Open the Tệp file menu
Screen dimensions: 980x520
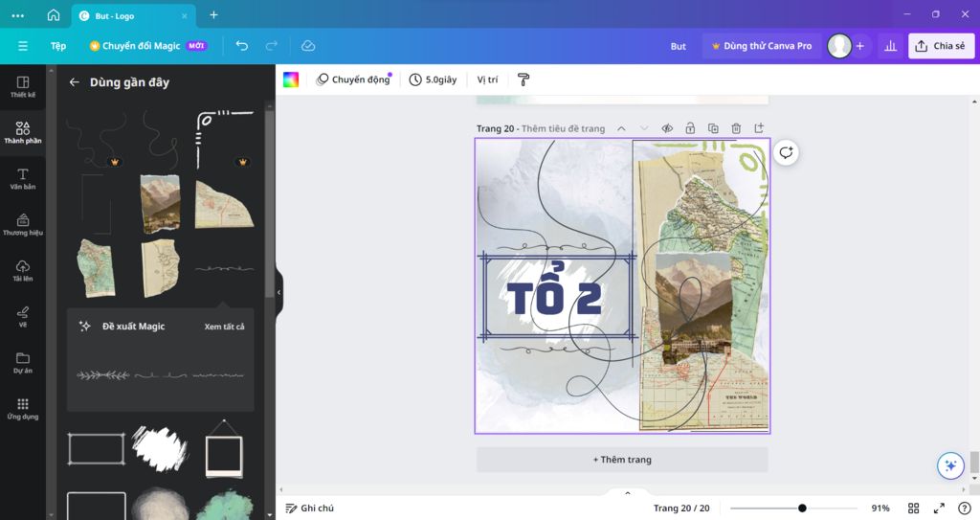(58, 46)
